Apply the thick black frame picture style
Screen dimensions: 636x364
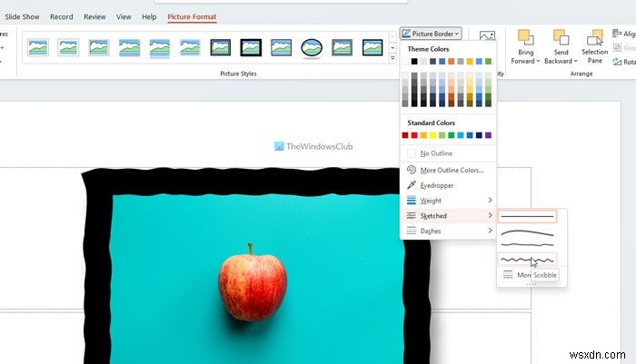[251, 47]
